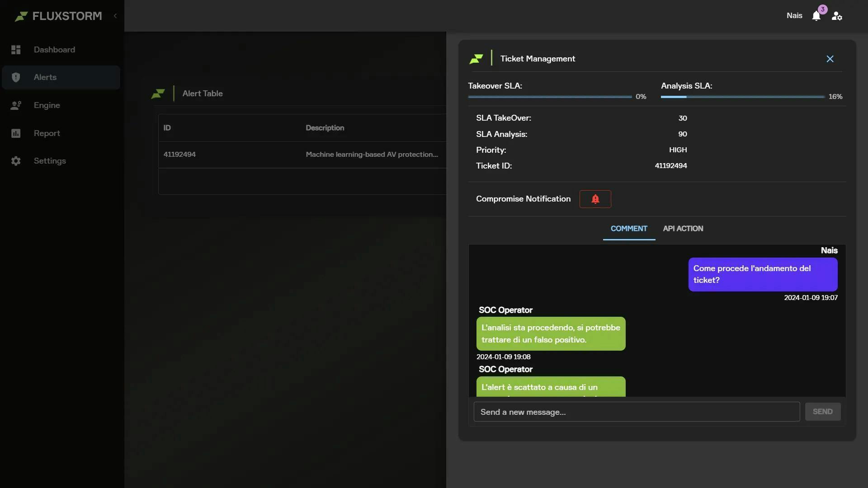Click the Fluxstorm logo in the sidebar
This screenshot has height=488, width=868.
click(58, 16)
